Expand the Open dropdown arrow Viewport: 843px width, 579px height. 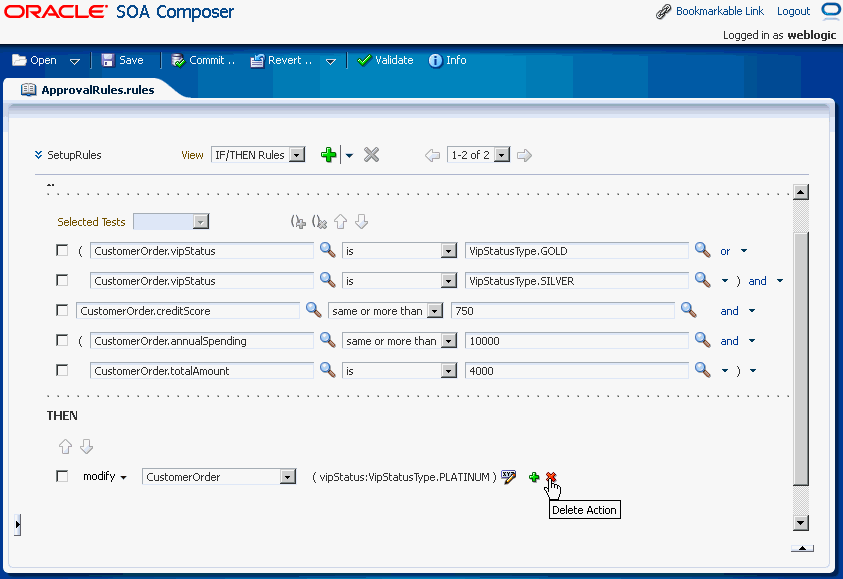[x=75, y=61]
